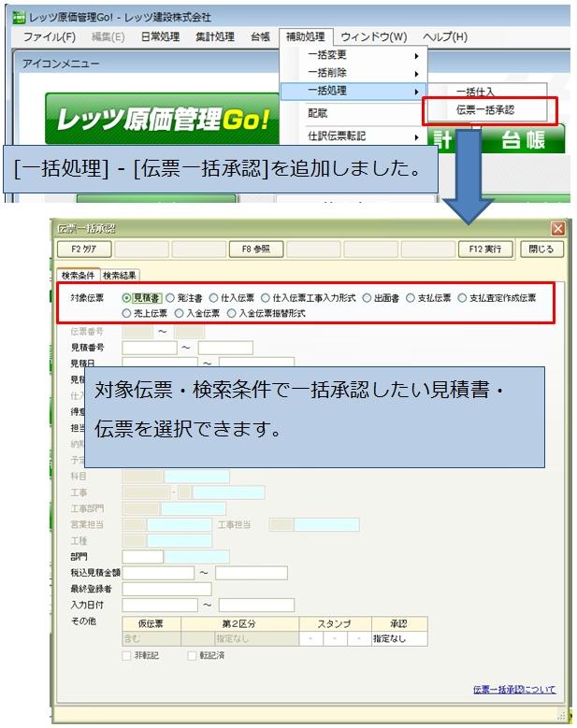This screenshot has width=577, height=728.
Task: Open the 仮伝票 含む dropdown
Action: coord(151,639)
